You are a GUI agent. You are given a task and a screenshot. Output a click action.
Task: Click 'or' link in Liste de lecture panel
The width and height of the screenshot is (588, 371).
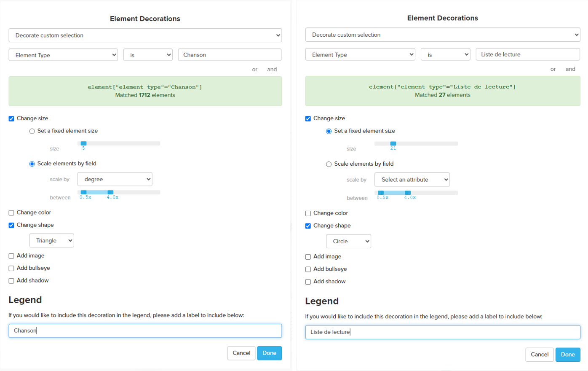point(553,69)
